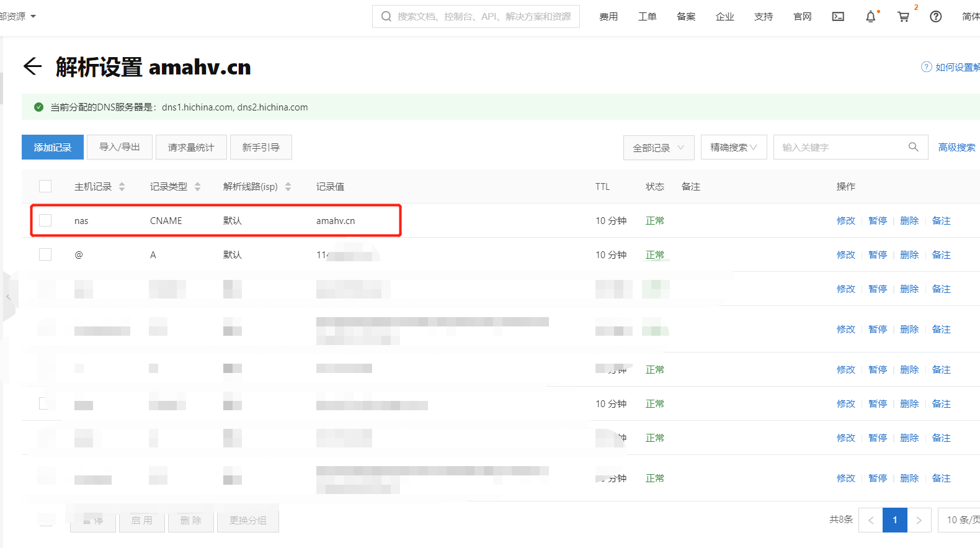Click the 启用 bulk button
980x548 pixels.
point(142,520)
